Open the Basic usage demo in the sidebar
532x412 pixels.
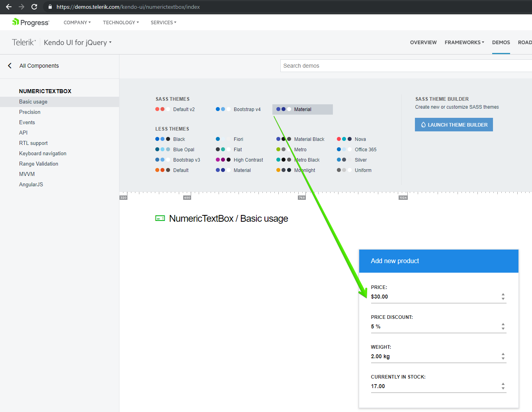[x=59, y=102]
